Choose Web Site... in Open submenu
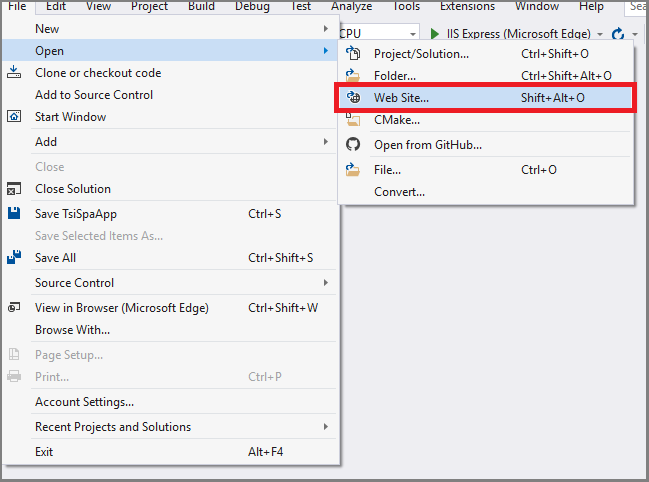Viewport: 649px width, 482px height. [x=486, y=98]
